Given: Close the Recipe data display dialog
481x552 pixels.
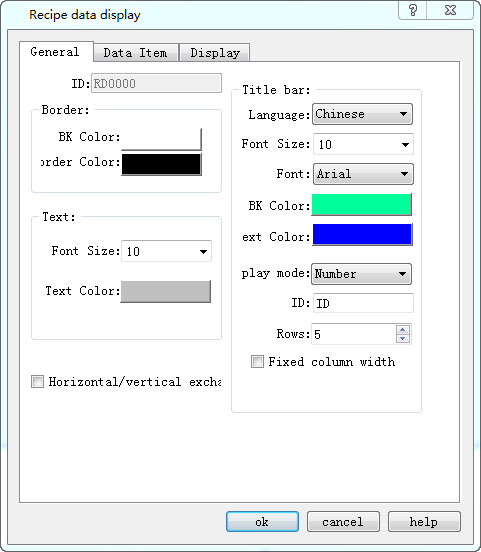Looking at the screenshot, I should [x=450, y=10].
